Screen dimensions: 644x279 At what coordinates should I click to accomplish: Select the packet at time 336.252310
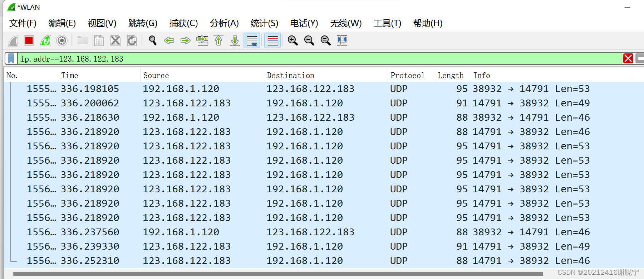tap(324, 261)
